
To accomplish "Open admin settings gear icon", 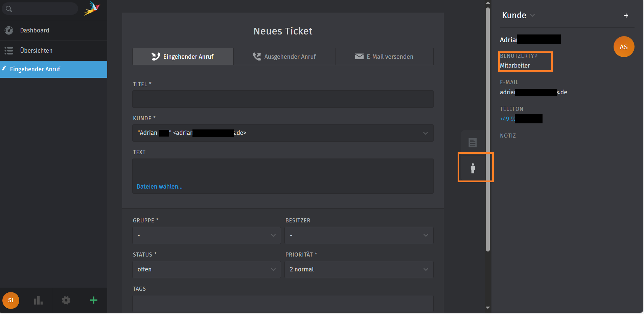I will point(66,300).
